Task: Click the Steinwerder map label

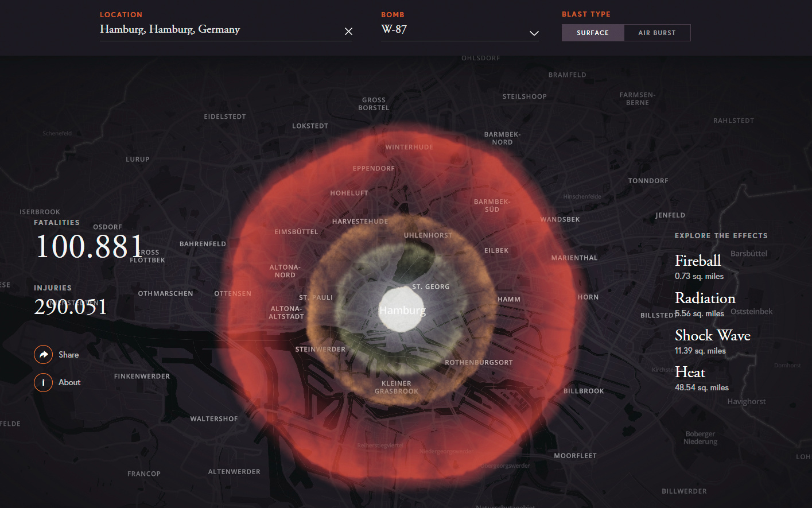Action: click(320, 350)
